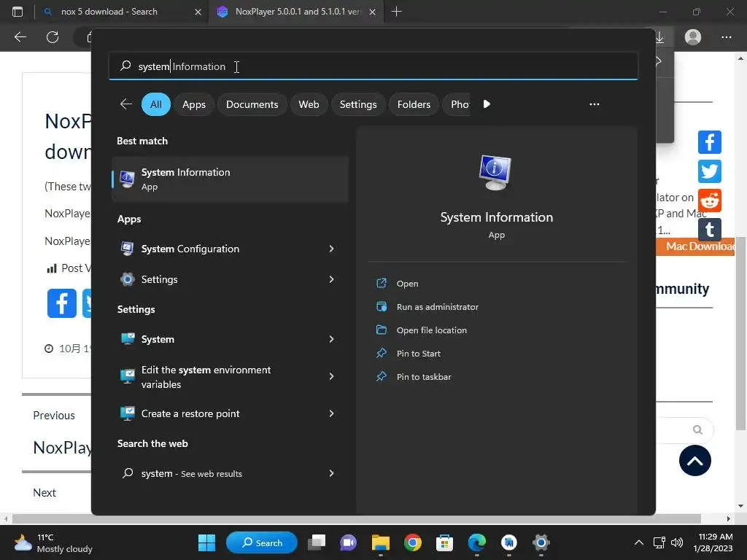Screen dimensions: 747x560
Task: Click the webpage horizontal scrollbar
Action: [x=356, y=518]
